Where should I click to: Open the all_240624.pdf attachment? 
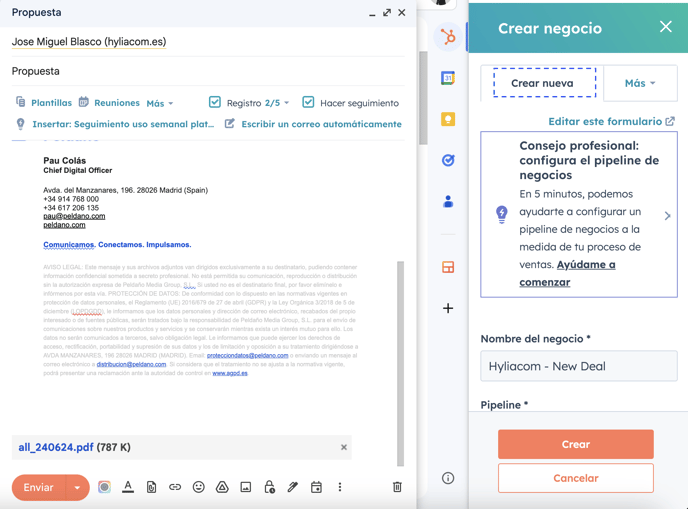point(56,447)
